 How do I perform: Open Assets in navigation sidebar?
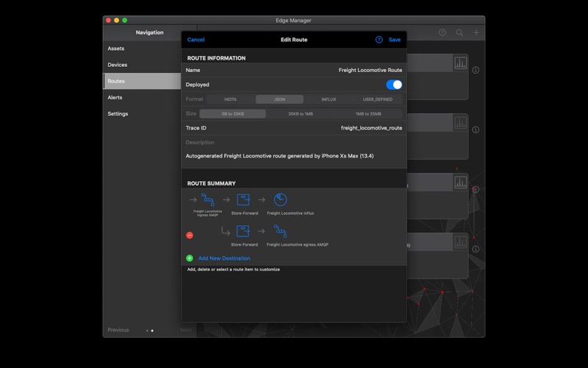142,49
